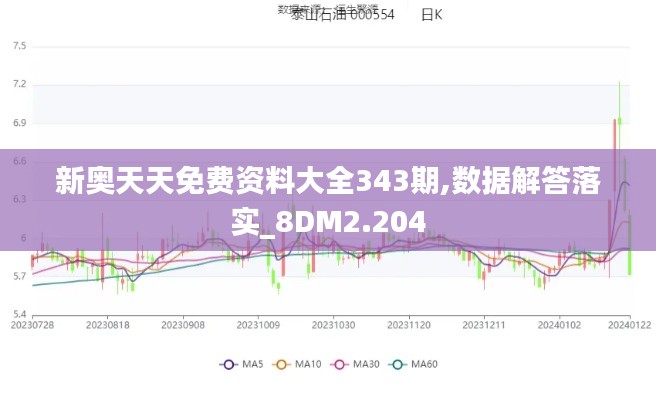Click the y-axis value 5.7
The width and height of the screenshot is (656, 400).
(x=20, y=276)
